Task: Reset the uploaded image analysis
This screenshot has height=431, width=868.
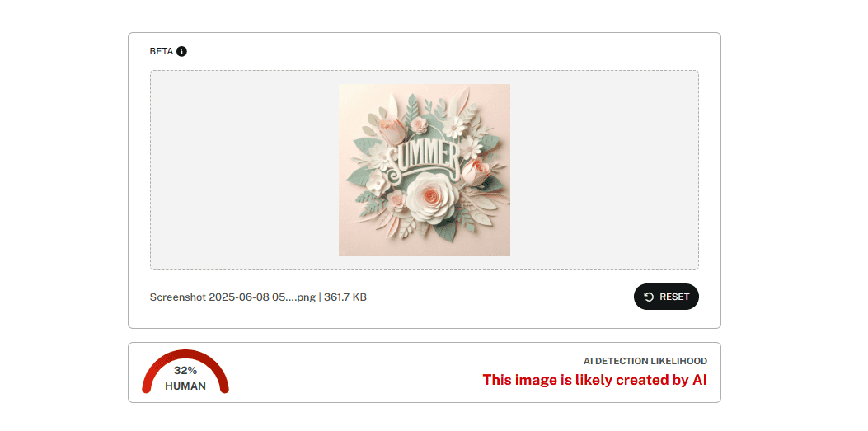Action: tap(666, 297)
